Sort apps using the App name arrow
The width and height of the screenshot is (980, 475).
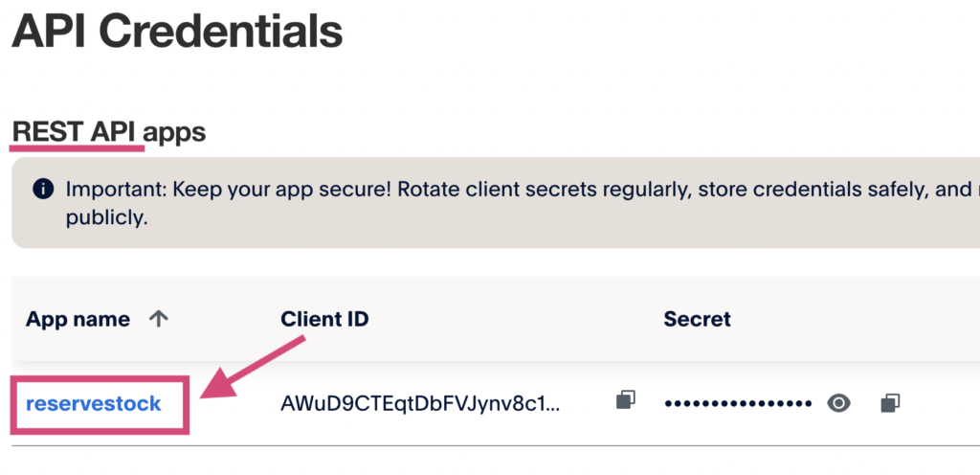tap(159, 320)
